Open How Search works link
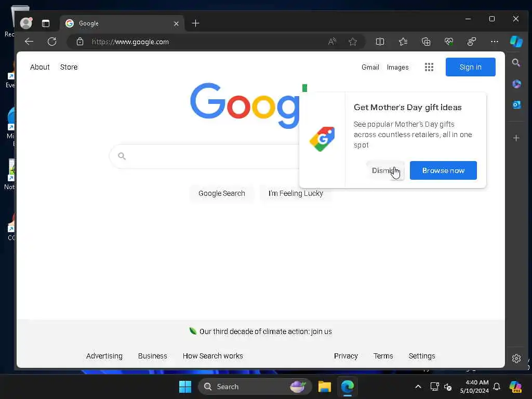Screen dimensions: 532x399 tap(212, 356)
